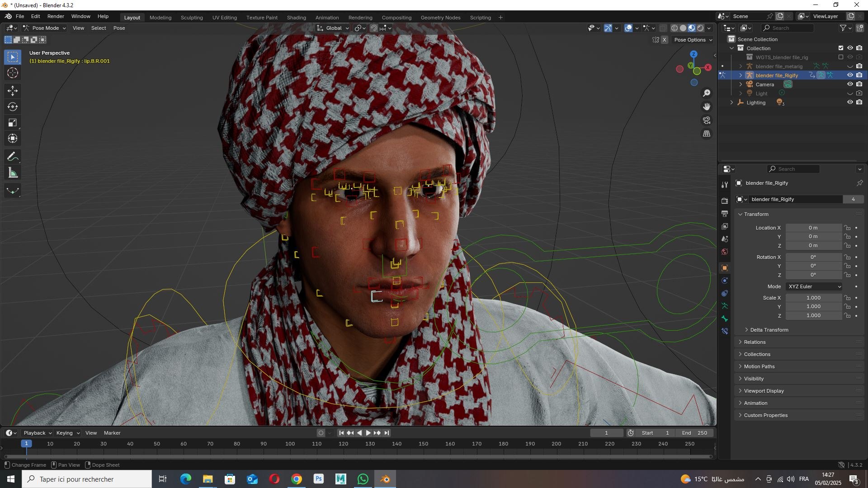The image size is (868, 488).
Task: Toggle Lighting collection visibility eye
Action: [850, 103]
